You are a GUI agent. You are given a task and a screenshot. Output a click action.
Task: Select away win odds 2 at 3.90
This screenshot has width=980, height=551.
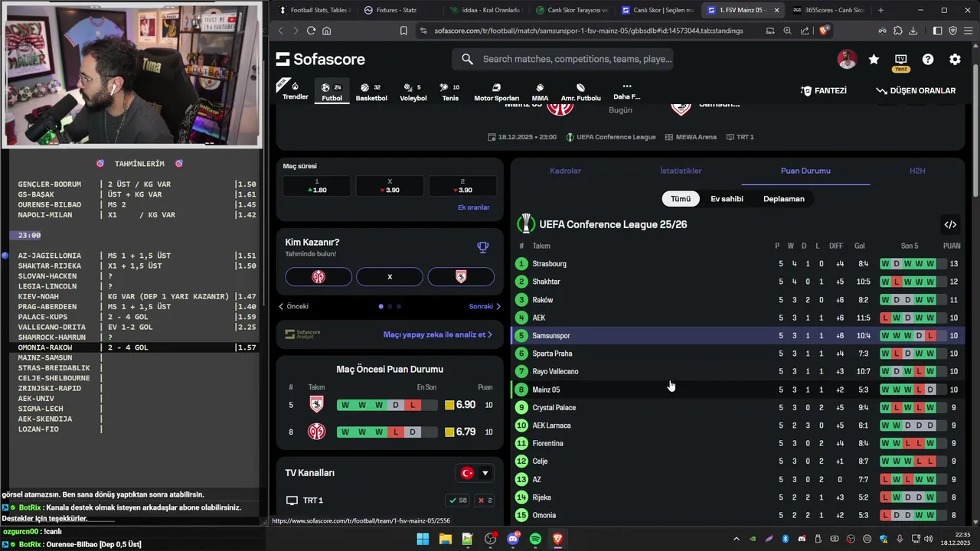click(462, 186)
